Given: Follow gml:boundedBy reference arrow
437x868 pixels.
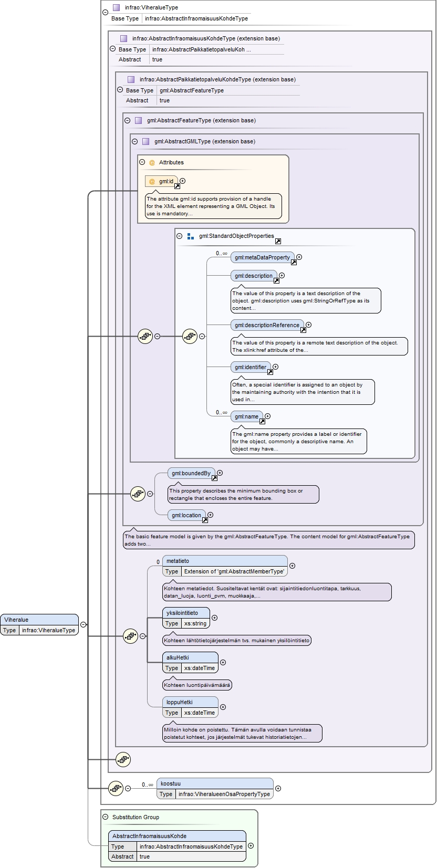Looking at the screenshot, I should coord(214,478).
